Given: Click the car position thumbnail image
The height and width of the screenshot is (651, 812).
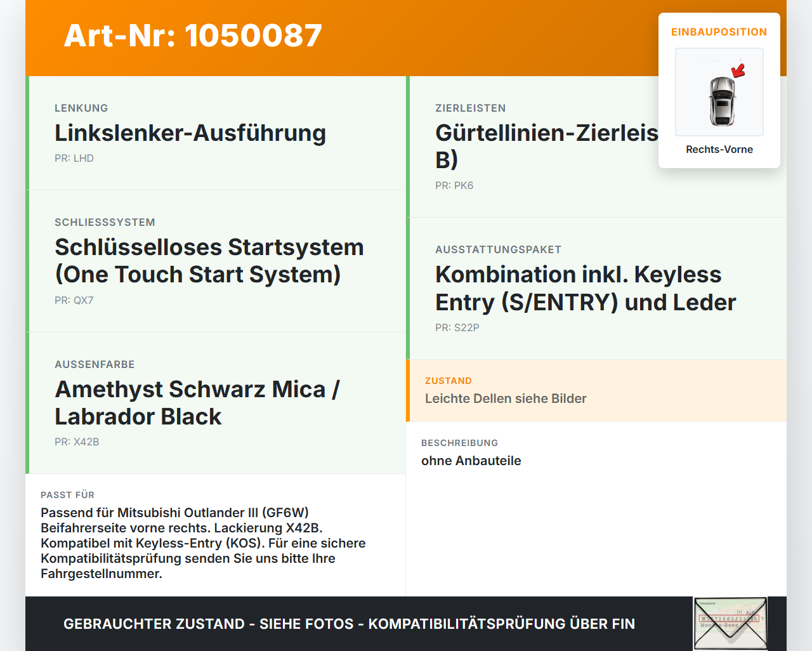Looking at the screenshot, I should tap(719, 92).
